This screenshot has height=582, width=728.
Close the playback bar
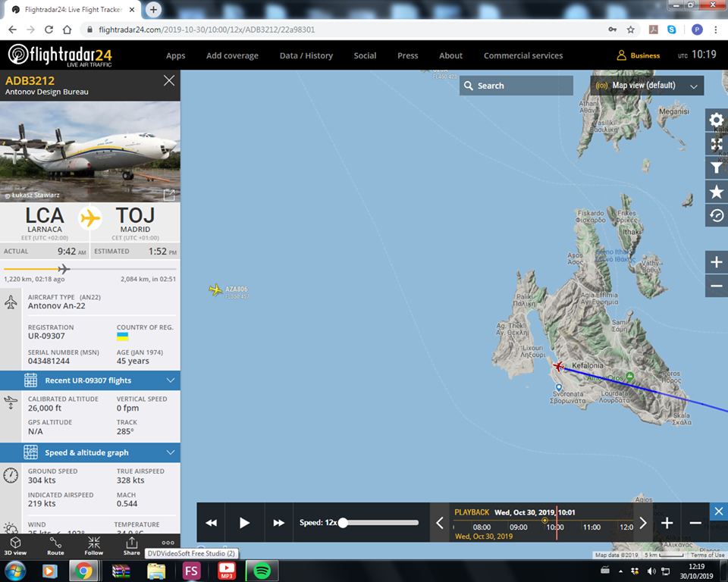[719, 512]
